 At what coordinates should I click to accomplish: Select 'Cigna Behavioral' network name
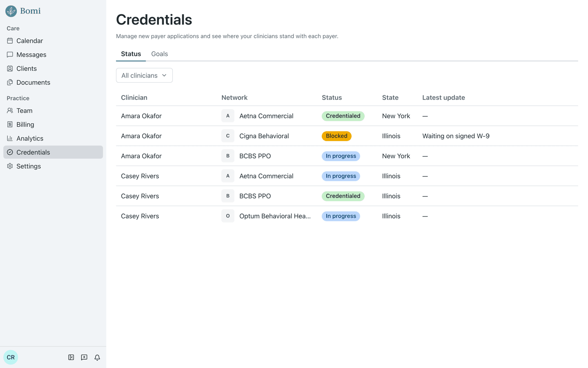coord(264,136)
